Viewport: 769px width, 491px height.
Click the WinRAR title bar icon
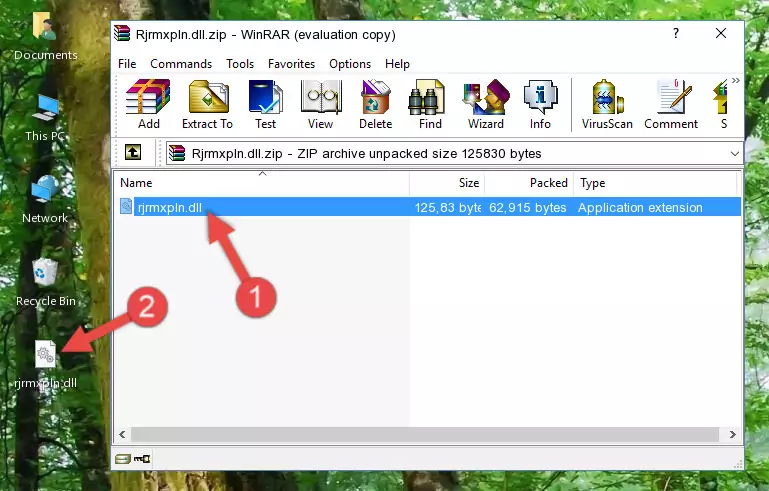(122, 34)
